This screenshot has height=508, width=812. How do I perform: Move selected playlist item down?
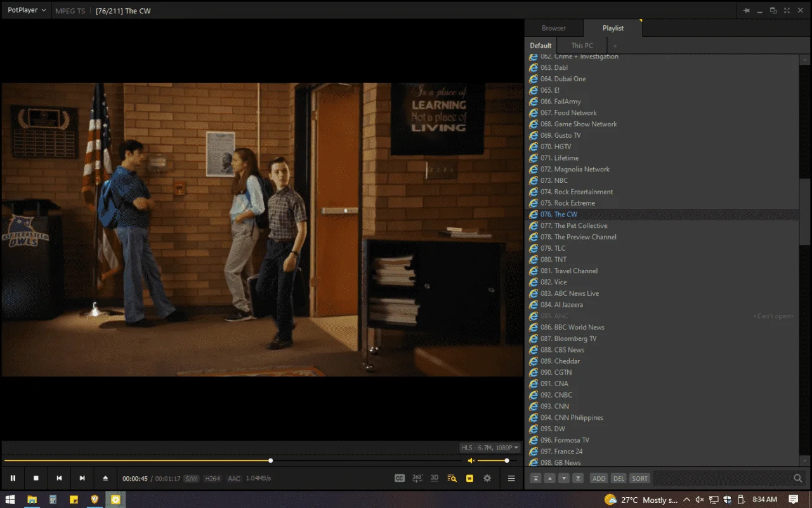pyautogui.click(x=564, y=478)
